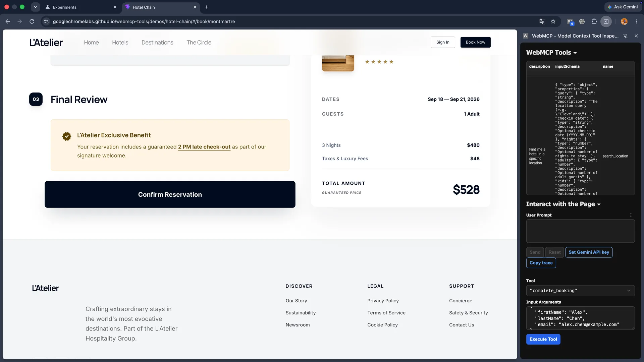Open the Hotels navigation item

click(120, 43)
